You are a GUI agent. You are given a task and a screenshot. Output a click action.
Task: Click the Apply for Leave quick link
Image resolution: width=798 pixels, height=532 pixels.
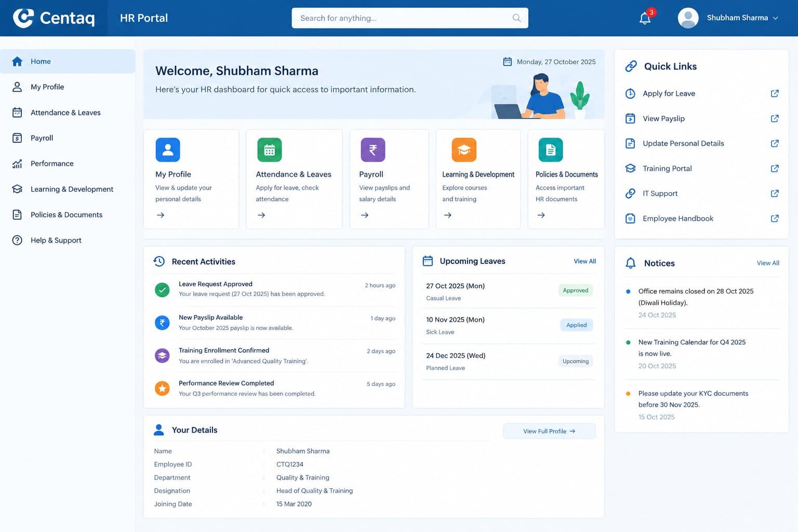point(701,94)
